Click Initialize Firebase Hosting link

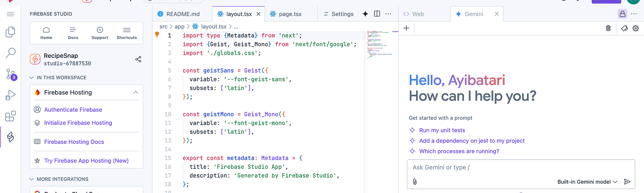click(78, 123)
